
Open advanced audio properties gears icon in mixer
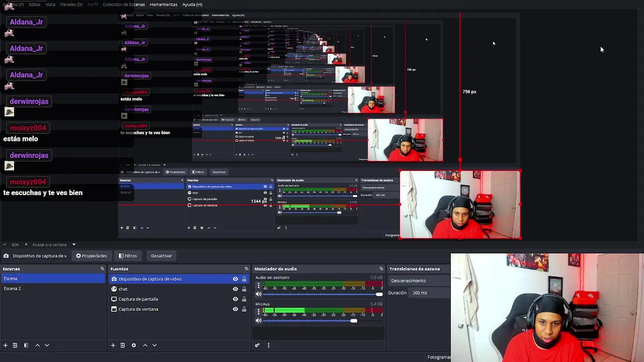[257, 345]
